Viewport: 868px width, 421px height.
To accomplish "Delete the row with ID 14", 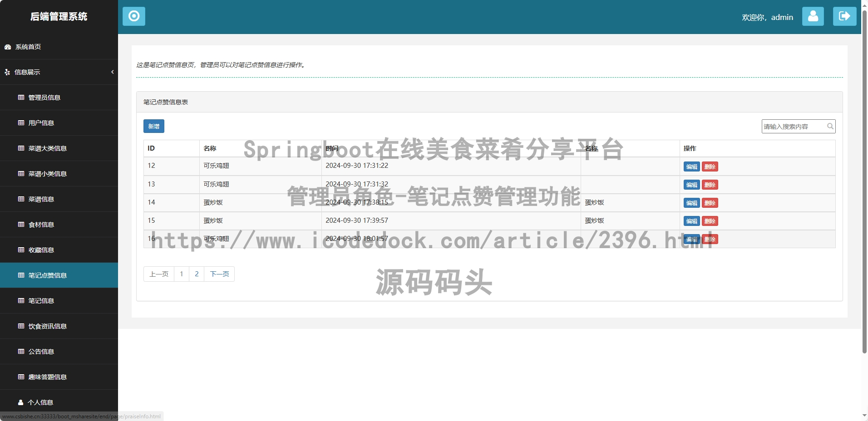I will (x=710, y=203).
